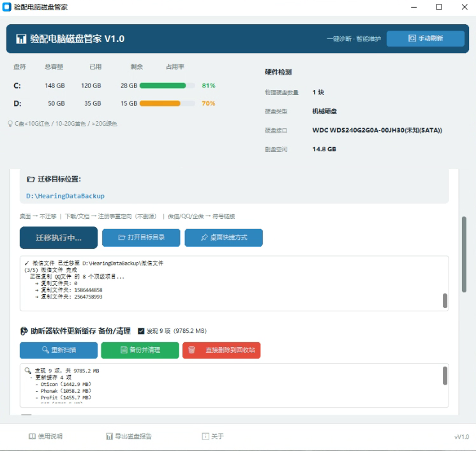Click the 机械硬盘 disk type value
Screen dimensions: 476x451
pos(325,112)
